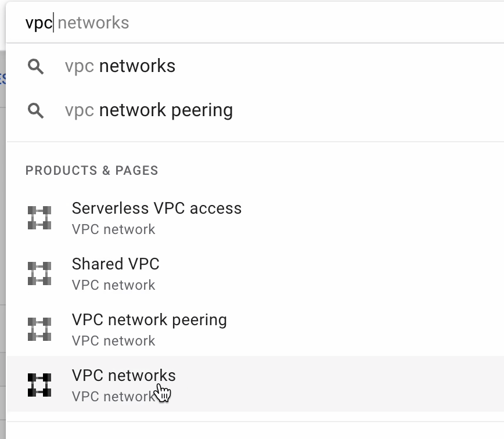Select the 'vpc network peering' search suggestion
504x439 pixels.
[x=149, y=110]
